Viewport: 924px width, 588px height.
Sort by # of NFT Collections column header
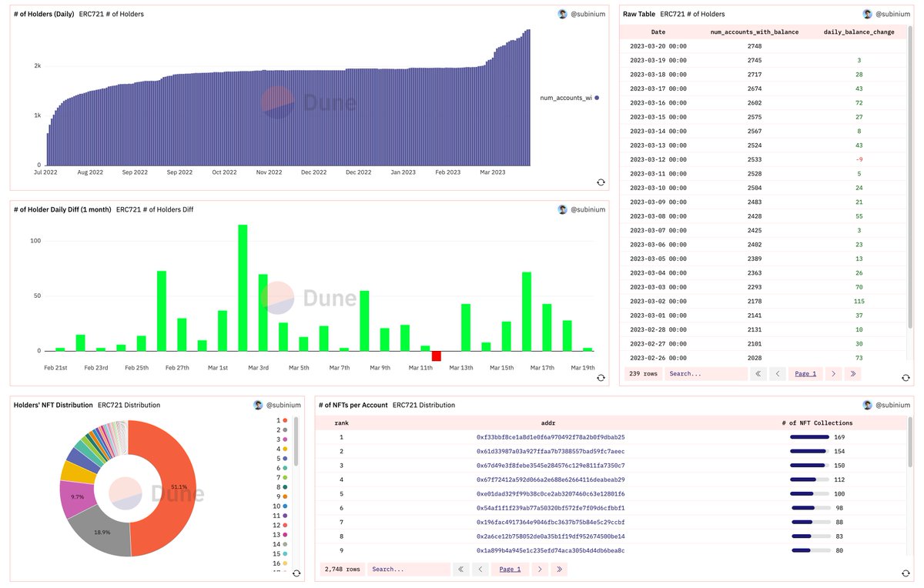[817, 423]
